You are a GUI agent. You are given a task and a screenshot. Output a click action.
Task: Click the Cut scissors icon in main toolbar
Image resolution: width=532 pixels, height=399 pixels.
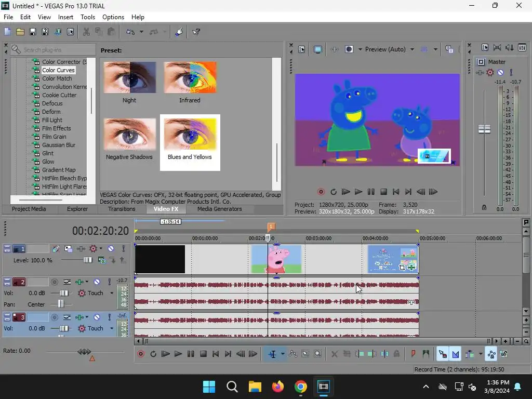pos(87,32)
